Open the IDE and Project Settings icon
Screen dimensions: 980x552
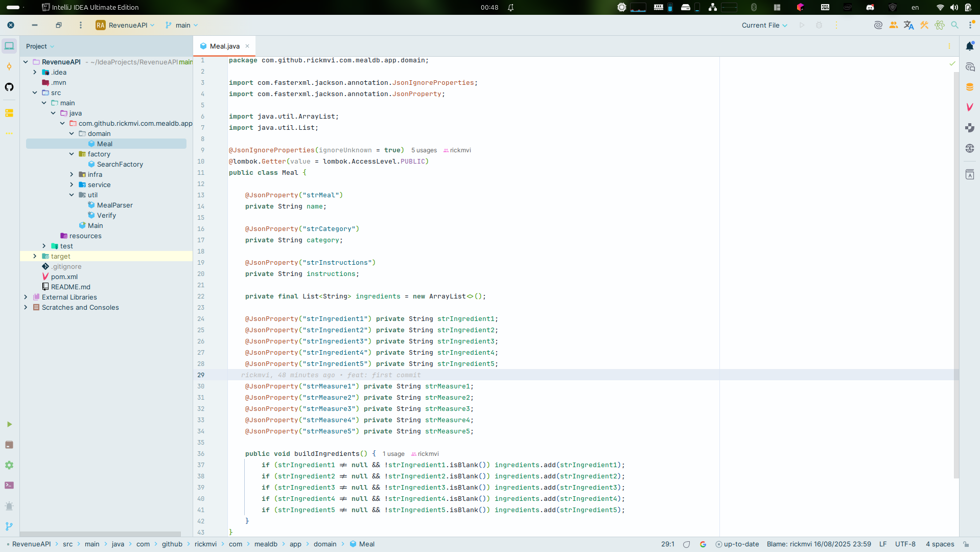[971, 25]
